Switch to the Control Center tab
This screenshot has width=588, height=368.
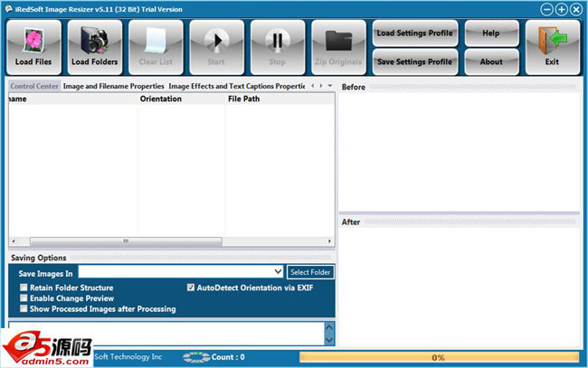[34, 86]
